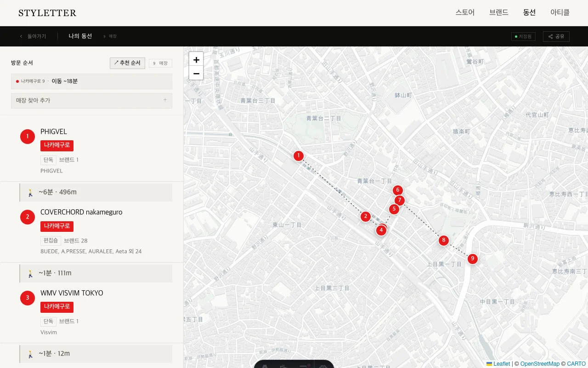Click the 나카메구로 tag under WMV VISVIM TOKYO
Screen dimensions: 588x368
coord(57,307)
